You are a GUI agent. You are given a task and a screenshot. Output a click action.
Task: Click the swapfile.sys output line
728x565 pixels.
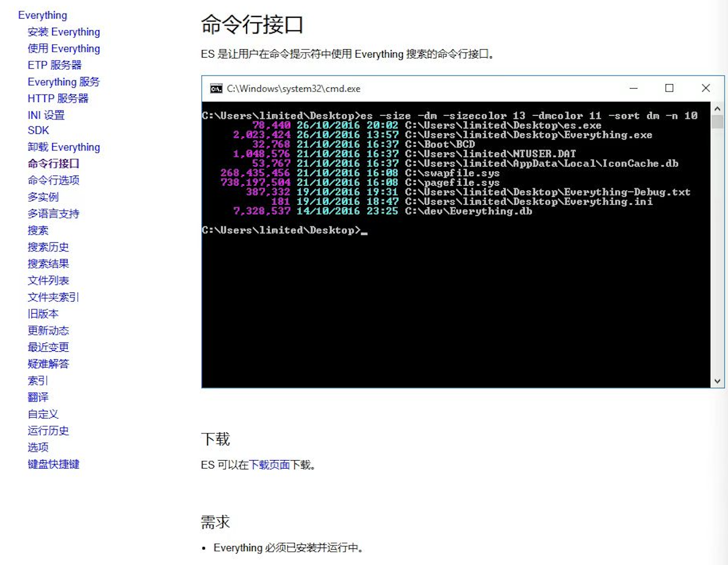pos(360,173)
